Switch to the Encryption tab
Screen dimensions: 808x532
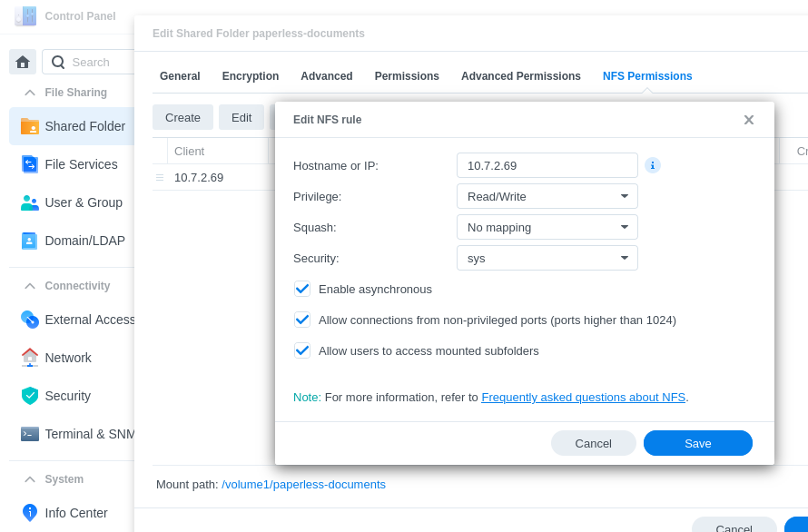point(250,76)
